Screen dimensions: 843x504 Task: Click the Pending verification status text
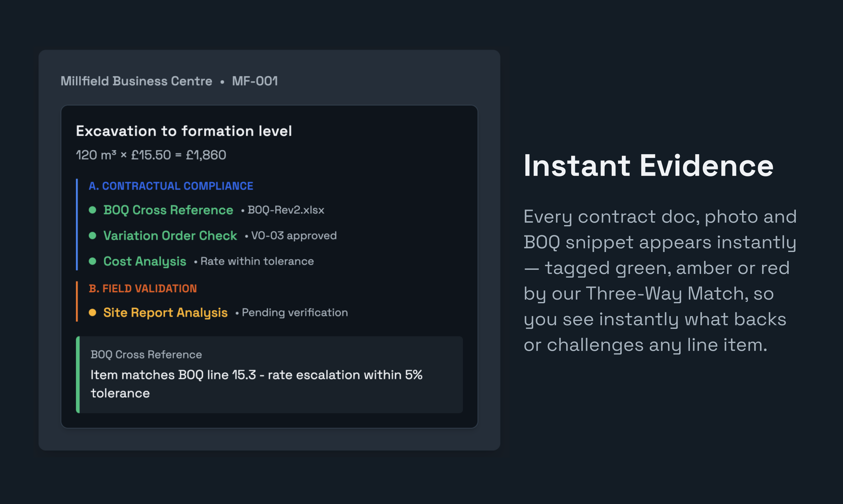pos(295,312)
